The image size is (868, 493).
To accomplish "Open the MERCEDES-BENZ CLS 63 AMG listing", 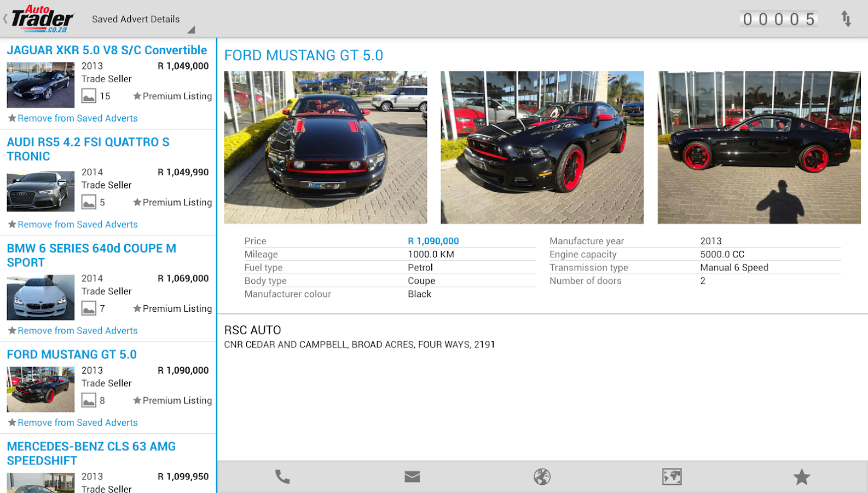I will coord(91,454).
